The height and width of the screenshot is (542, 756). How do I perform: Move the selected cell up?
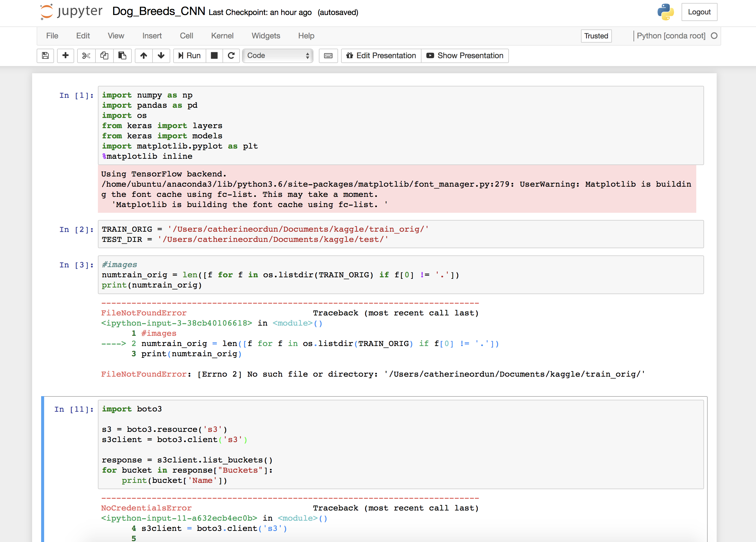[144, 56]
